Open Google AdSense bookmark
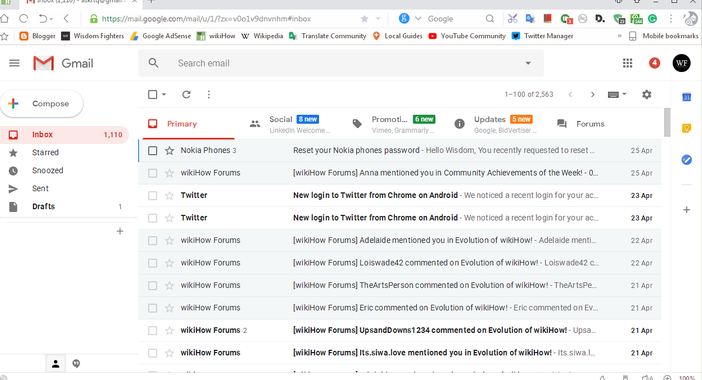 coord(160,36)
